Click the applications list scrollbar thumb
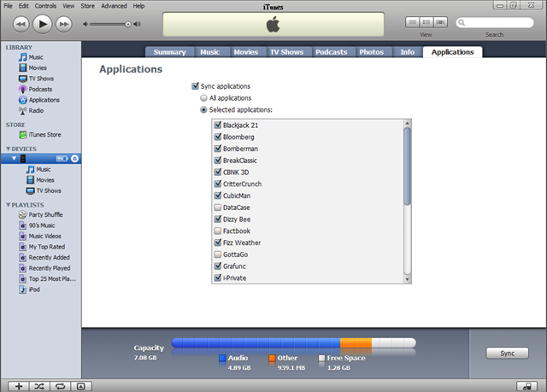 click(x=407, y=167)
